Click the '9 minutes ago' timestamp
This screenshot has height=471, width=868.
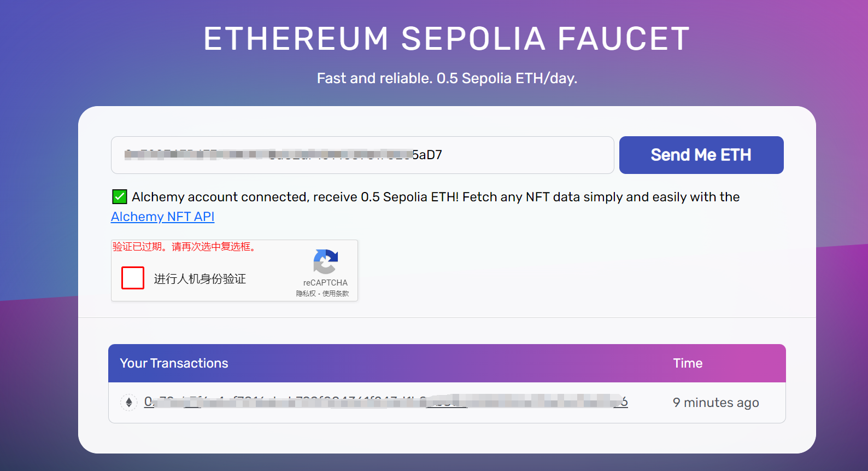715,403
